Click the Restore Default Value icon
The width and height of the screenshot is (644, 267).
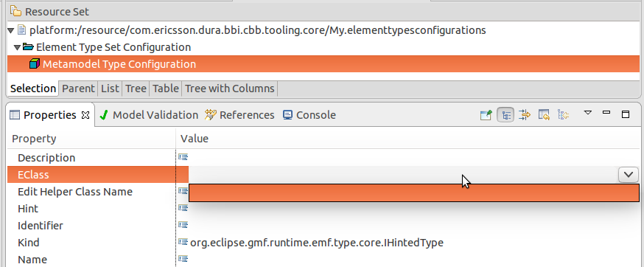point(544,115)
